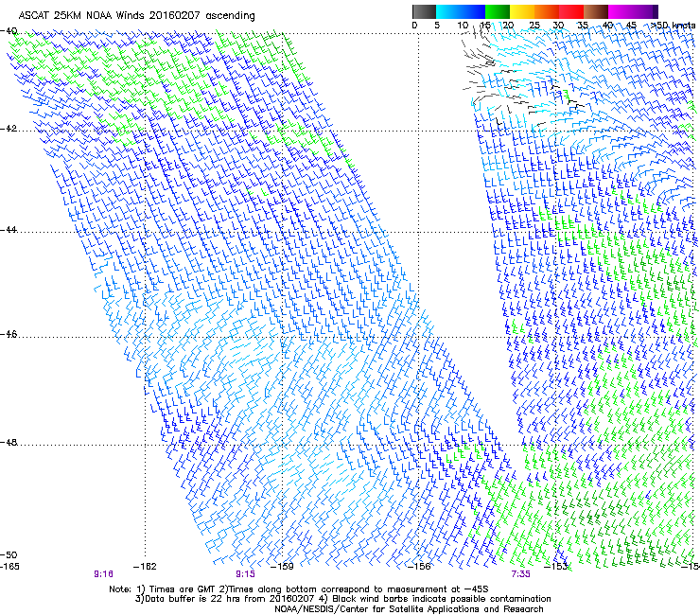Screen dimensions: 700x615
Task: Click the '>50 knots' legend label
Action: pyautogui.click(x=673, y=26)
